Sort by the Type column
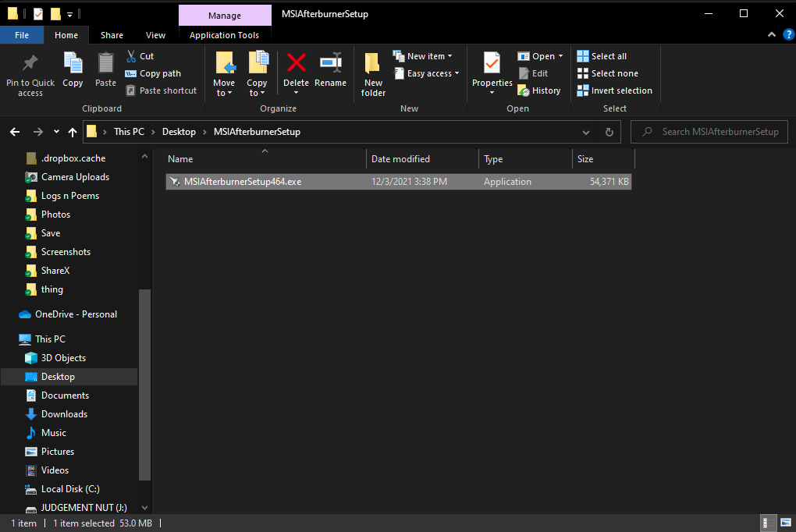This screenshot has width=796, height=532. point(525,159)
